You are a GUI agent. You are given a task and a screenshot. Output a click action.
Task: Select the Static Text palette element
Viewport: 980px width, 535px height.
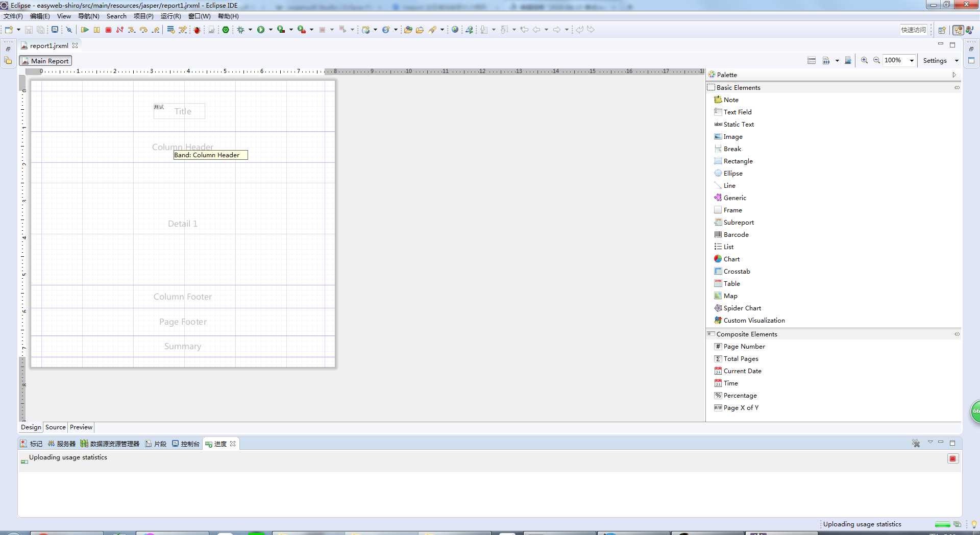click(734, 124)
